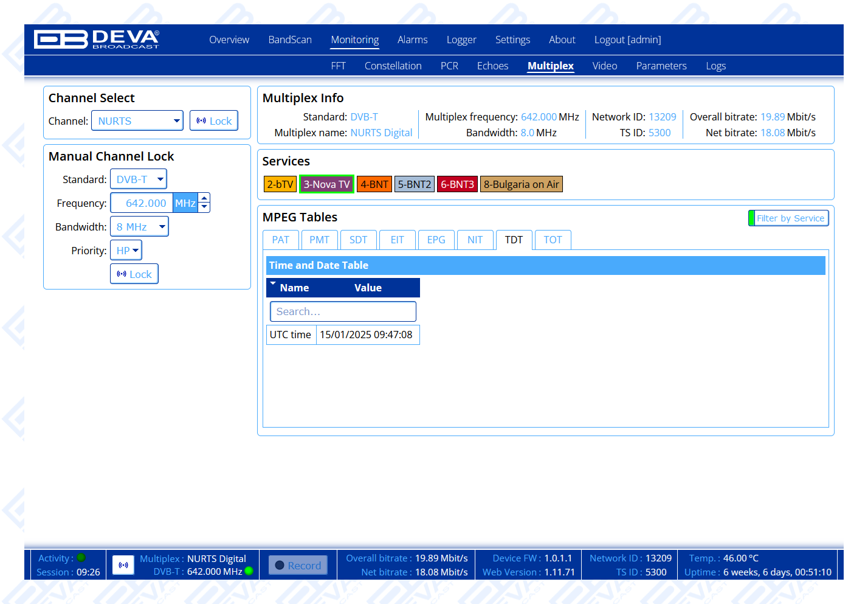Screen dimensions: 868x604
Task: Click the Lock button under Manual Channel Lock
Action: [x=134, y=274]
